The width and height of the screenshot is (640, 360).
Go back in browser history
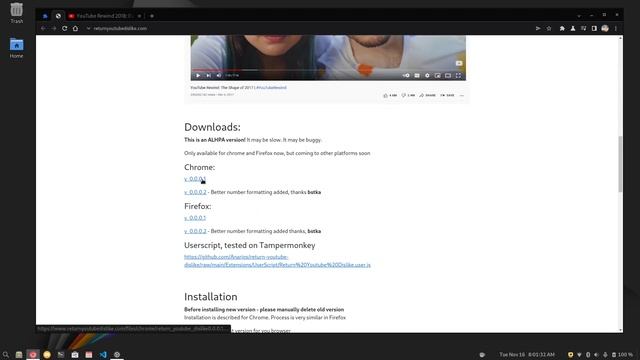pyautogui.click(x=43, y=29)
